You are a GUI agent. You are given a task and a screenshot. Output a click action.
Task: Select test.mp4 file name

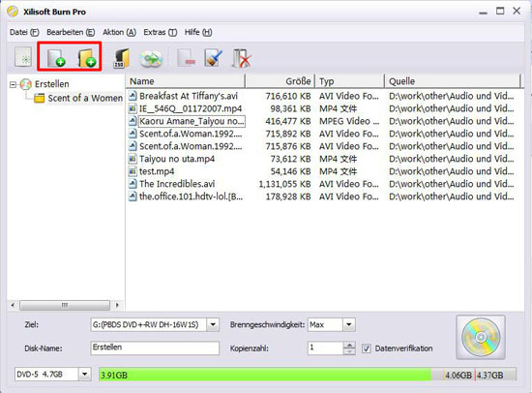pos(157,171)
